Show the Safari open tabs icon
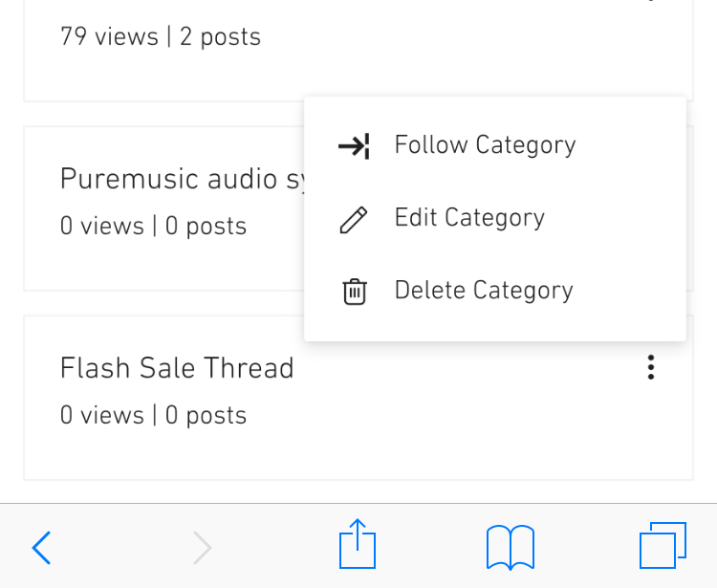This screenshot has height=588, width=717. (x=663, y=545)
